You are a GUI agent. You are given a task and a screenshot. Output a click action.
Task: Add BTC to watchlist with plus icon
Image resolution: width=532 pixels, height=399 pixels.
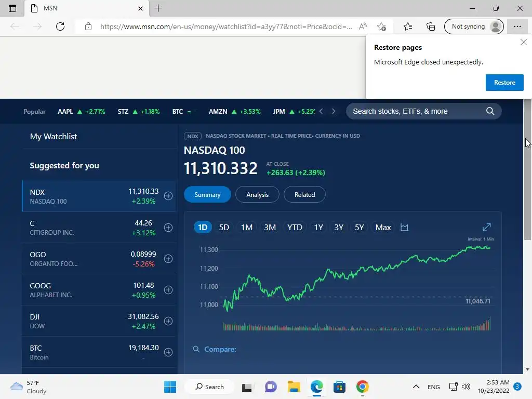pyautogui.click(x=168, y=353)
